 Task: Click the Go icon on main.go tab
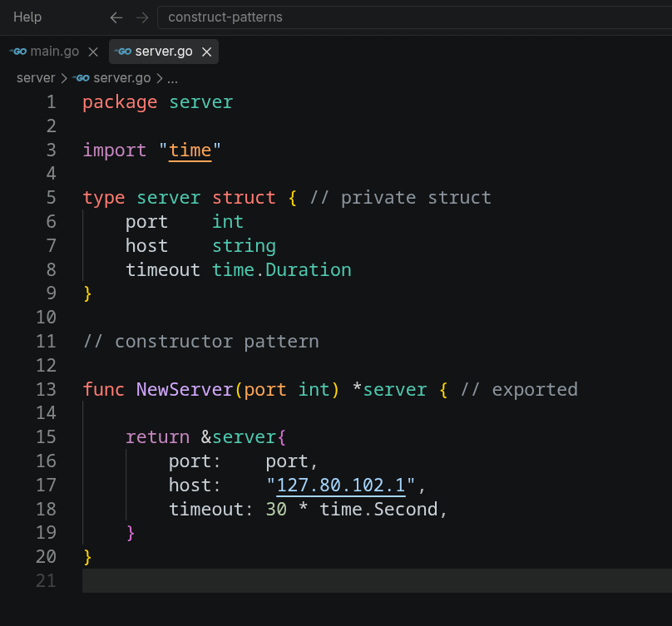pos(18,52)
